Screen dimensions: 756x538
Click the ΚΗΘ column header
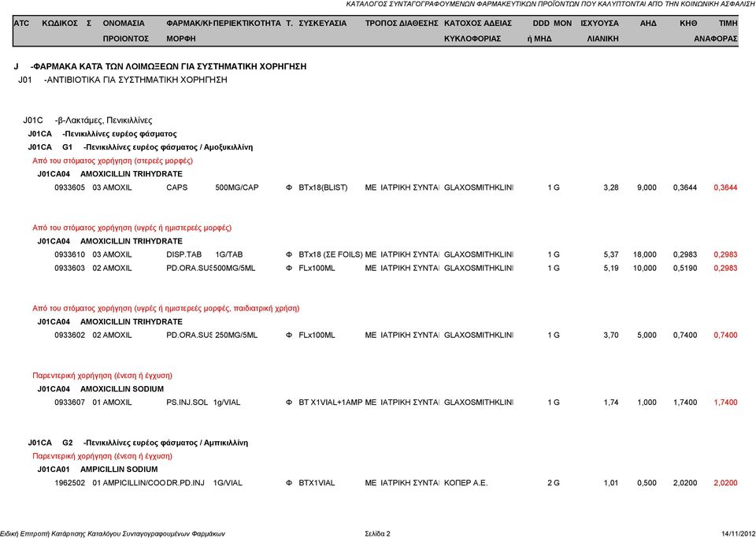coord(688,23)
